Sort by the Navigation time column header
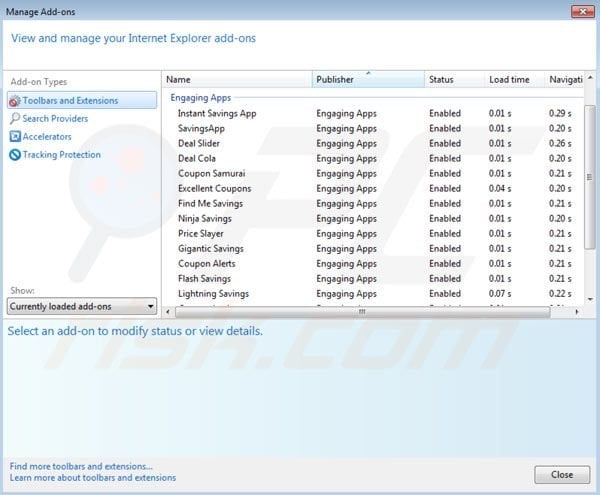The width and height of the screenshot is (600, 495). 565,80
